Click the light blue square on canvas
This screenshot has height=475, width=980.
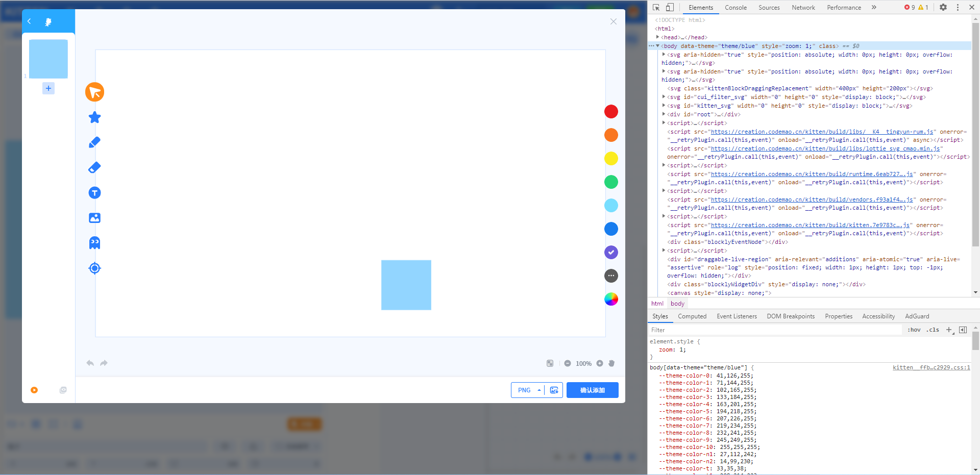(406, 285)
